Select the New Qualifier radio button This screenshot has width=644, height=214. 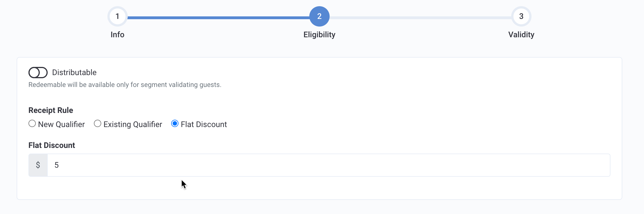[x=32, y=124]
